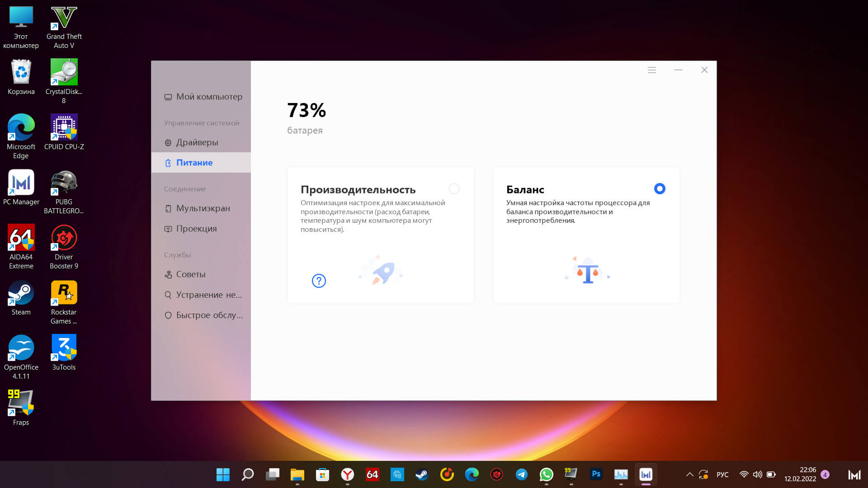Image resolution: width=868 pixels, height=488 pixels.
Task: Open the hamburger menu in title bar
Action: pyautogui.click(x=651, y=70)
